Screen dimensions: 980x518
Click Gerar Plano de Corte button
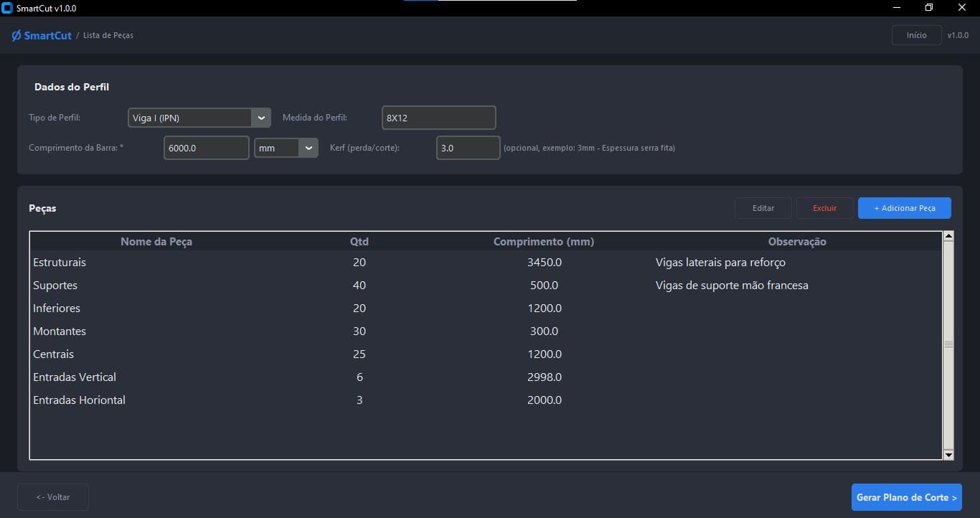click(x=907, y=497)
